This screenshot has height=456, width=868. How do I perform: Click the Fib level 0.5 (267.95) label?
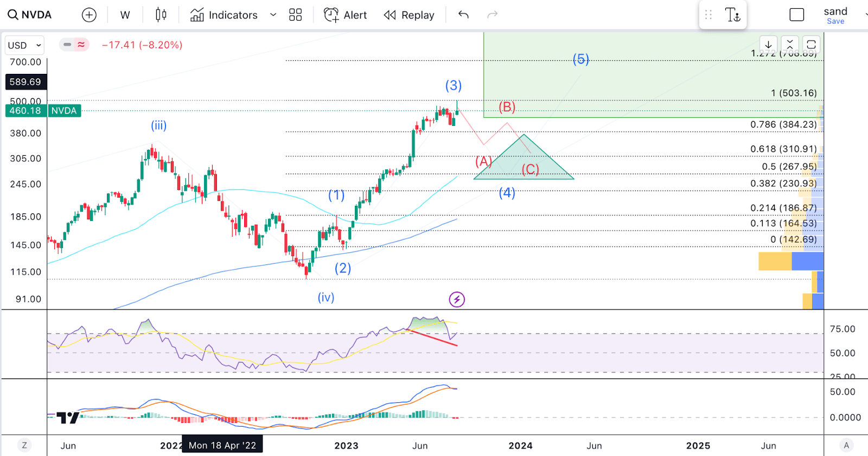[789, 167]
